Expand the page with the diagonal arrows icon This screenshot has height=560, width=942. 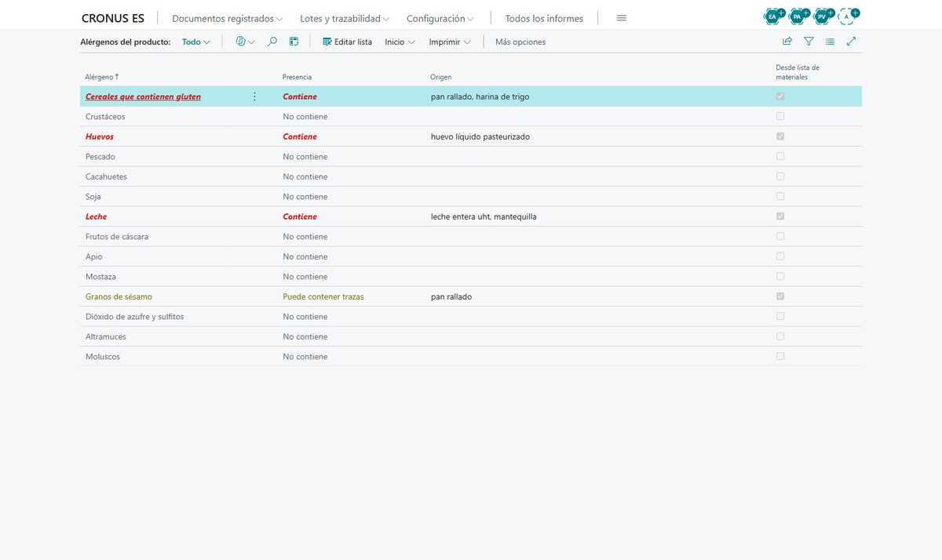coord(851,42)
